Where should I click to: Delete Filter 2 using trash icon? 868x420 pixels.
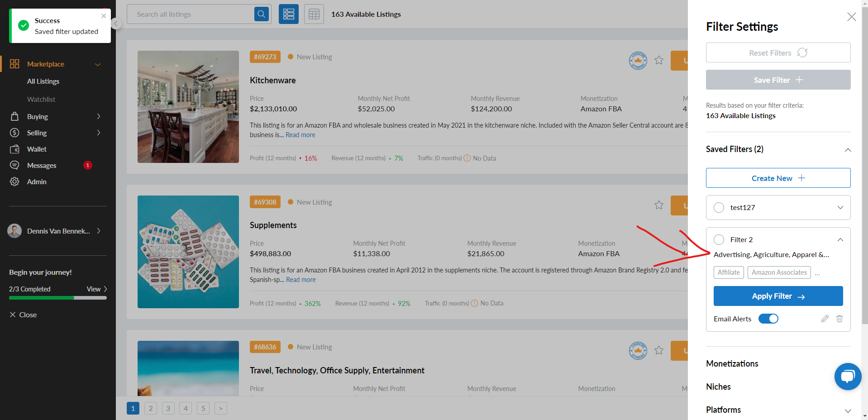[839, 319]
